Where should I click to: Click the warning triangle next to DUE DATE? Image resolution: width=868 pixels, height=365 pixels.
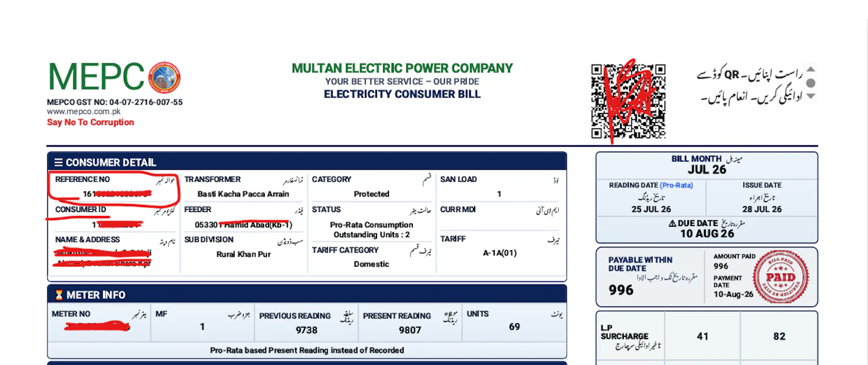672,223
